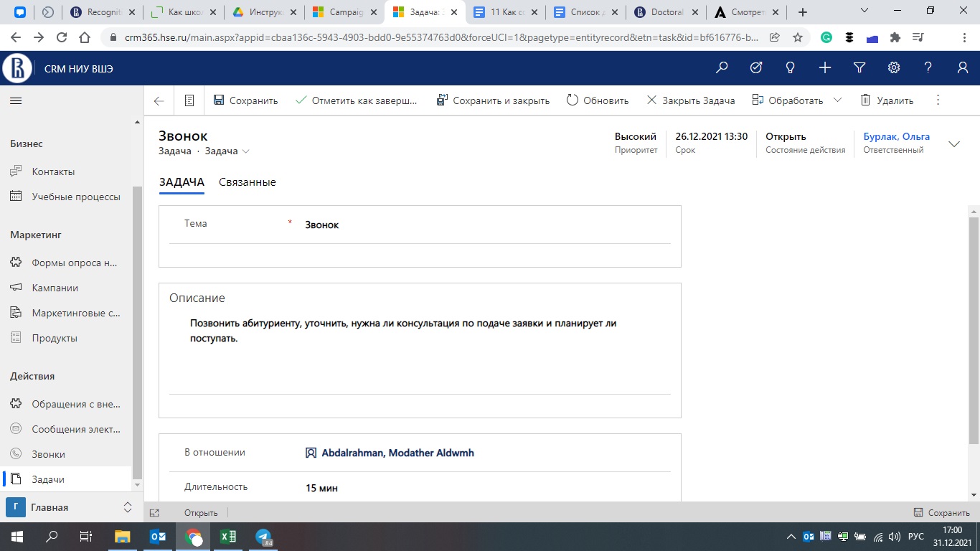Reload the browser page

point(62,37)
